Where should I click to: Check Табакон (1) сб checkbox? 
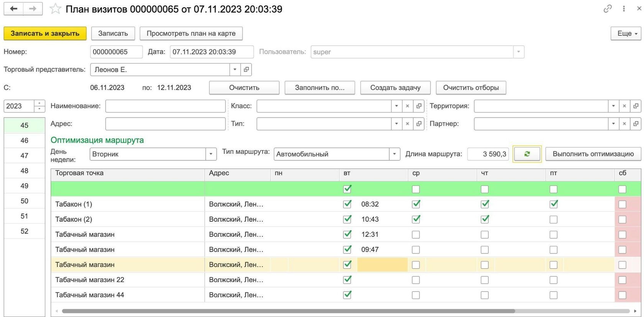(623, 205)
